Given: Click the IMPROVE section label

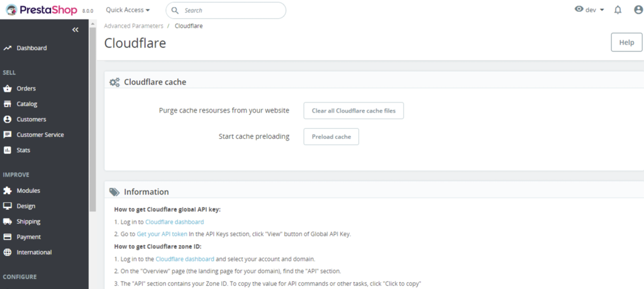Looking at the screenshot, I should coord(16,175).
